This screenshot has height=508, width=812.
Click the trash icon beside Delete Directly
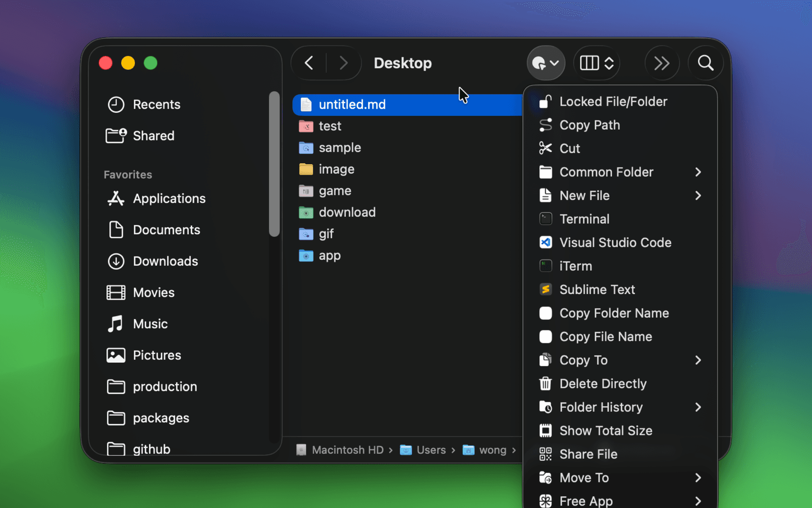click(545, 383)
